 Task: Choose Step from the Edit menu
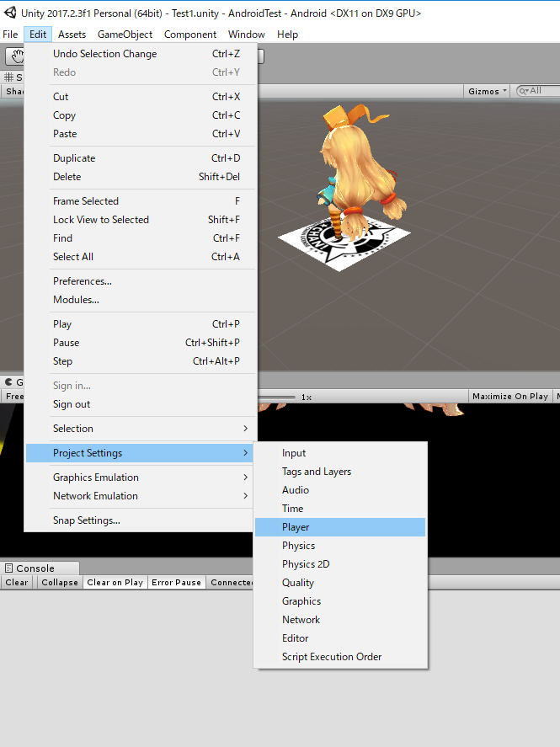click(x=141, y=361)
